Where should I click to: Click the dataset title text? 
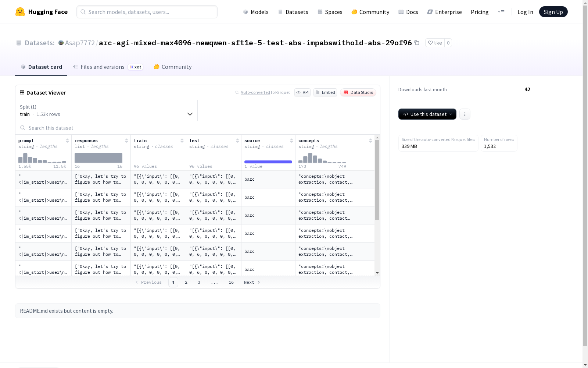[x=255, y=43]
